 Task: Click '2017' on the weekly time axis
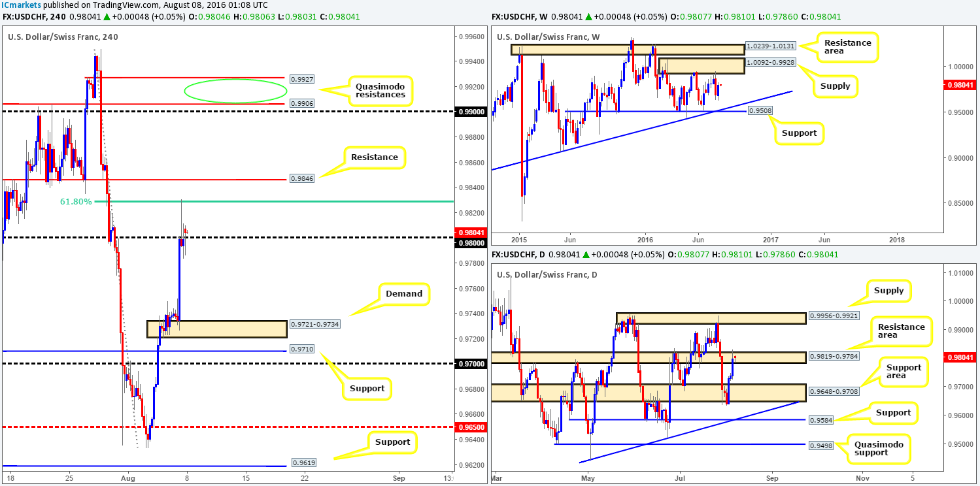tap(771, 238)
